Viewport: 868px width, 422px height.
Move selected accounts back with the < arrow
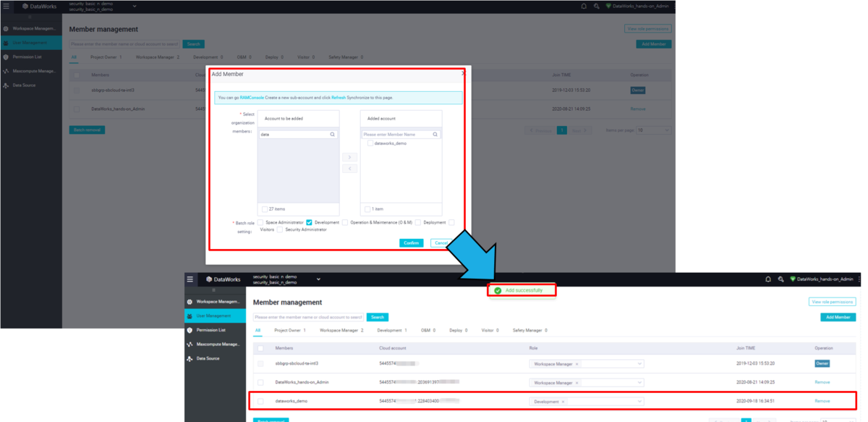point(349,169)
